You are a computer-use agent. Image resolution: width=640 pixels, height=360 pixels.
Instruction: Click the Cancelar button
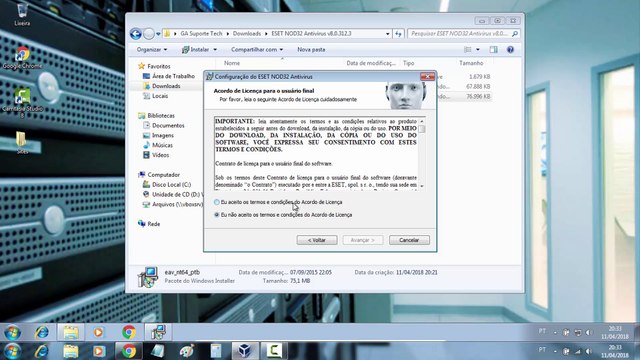(409, 240)
